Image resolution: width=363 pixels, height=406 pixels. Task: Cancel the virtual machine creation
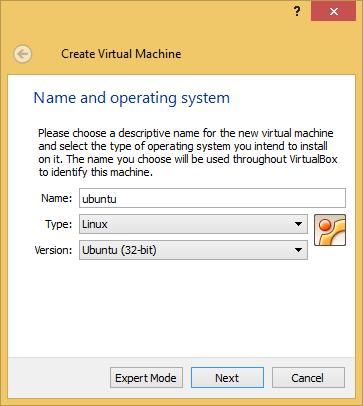click(x=308, y=378)
